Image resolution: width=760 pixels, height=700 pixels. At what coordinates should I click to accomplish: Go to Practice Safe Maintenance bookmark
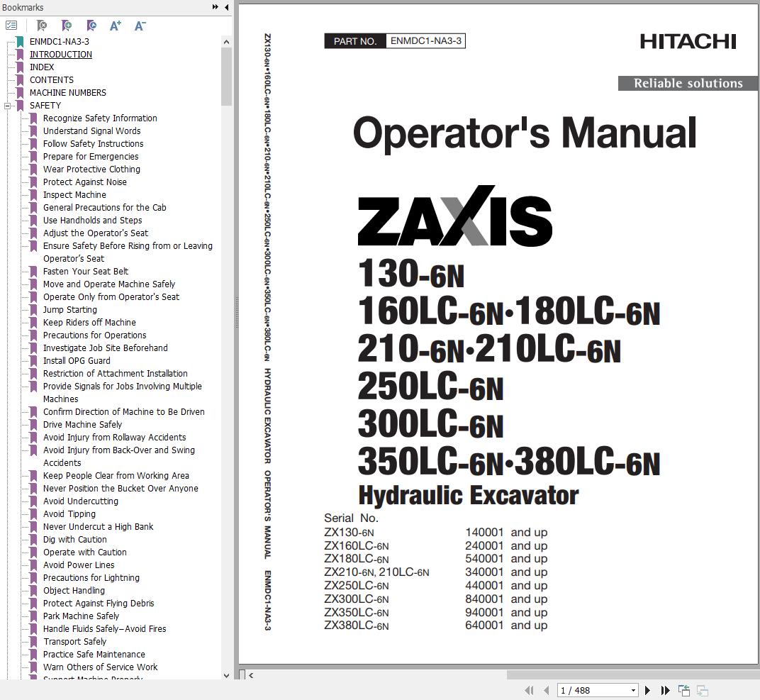(94, 655)
